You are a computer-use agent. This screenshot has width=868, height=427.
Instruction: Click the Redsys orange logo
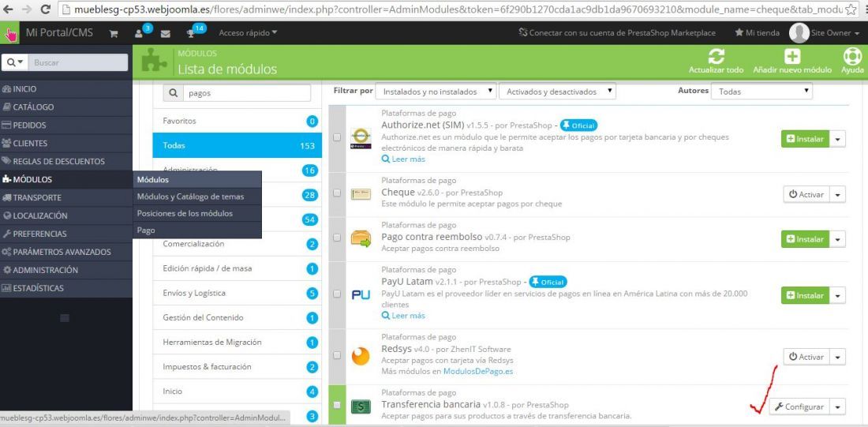361,356
